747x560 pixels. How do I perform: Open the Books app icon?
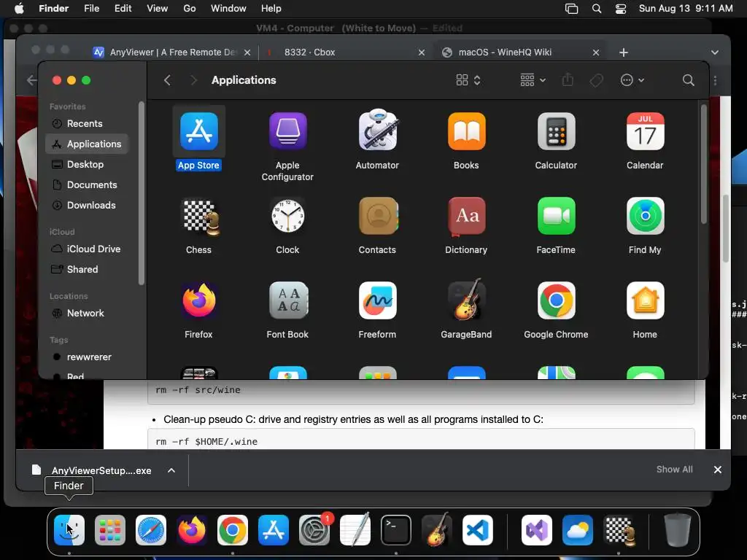click(x=466, y=131)
